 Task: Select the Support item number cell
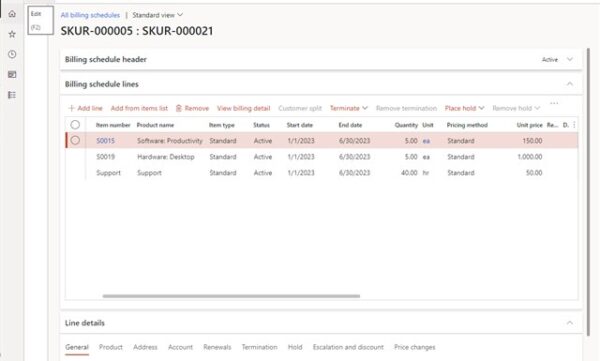pos(108,173)
